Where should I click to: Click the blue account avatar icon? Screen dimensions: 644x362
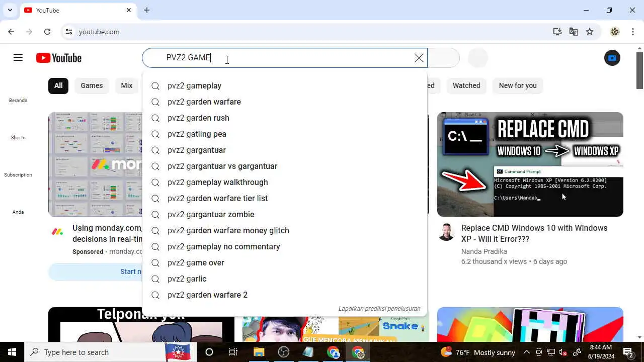tap(612, 58)
